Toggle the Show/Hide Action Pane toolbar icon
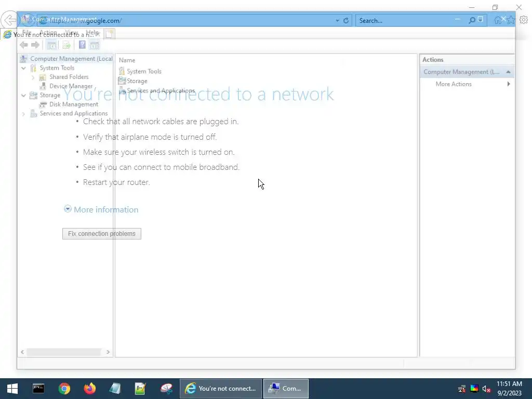 coord(95,45)
